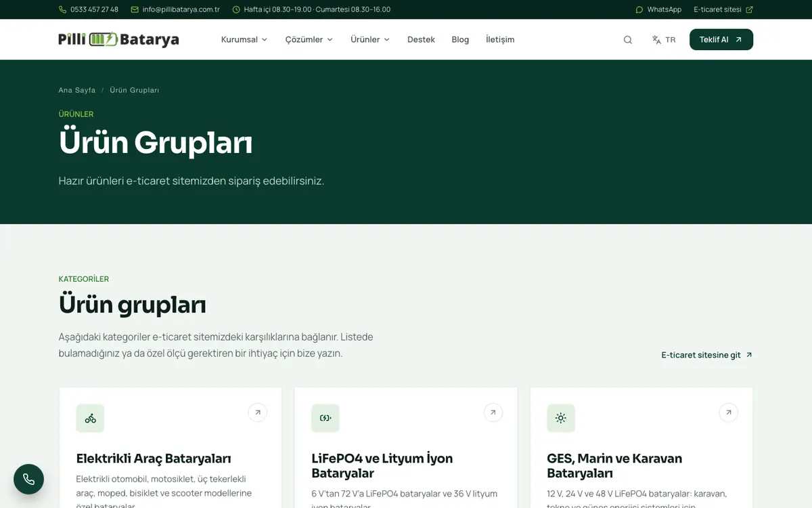The width and height of the screenshot is (812, 508).
Task: Open Elektrikli Araç Bataryaları card title
Action: [154, 459]
